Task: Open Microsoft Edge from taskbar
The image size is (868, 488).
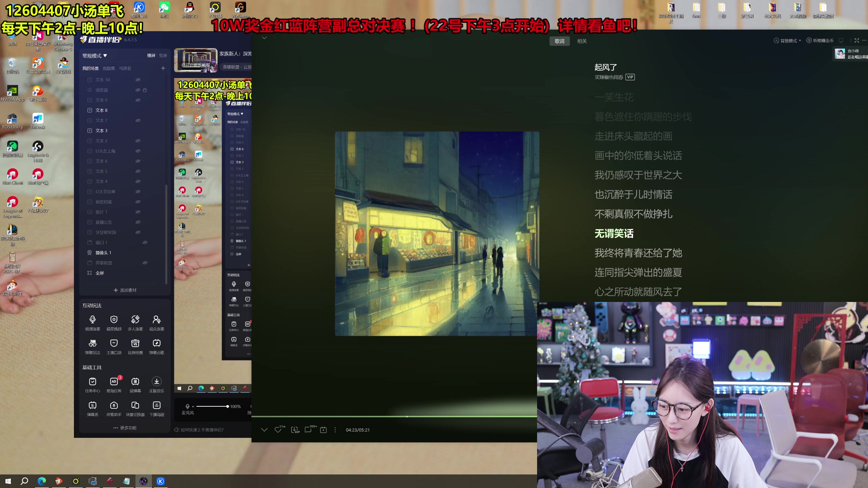Action: click(42, 481)
